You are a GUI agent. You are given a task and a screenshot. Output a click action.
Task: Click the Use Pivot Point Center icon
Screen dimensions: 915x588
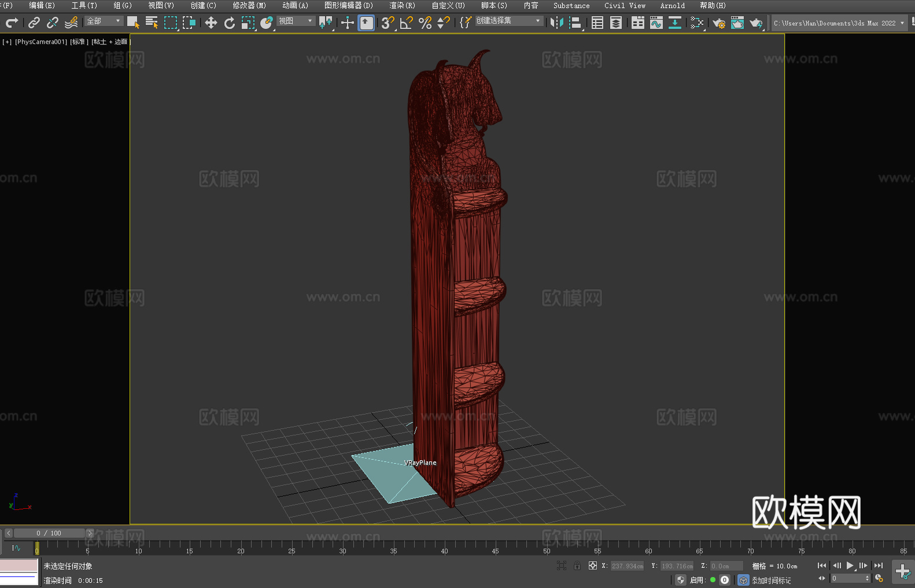(x=326, y=23)
